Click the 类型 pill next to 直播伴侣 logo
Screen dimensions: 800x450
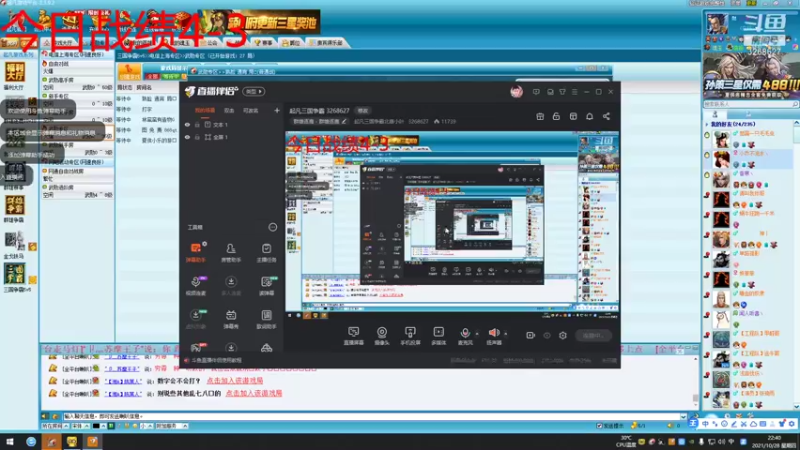(x=254, y=92)
